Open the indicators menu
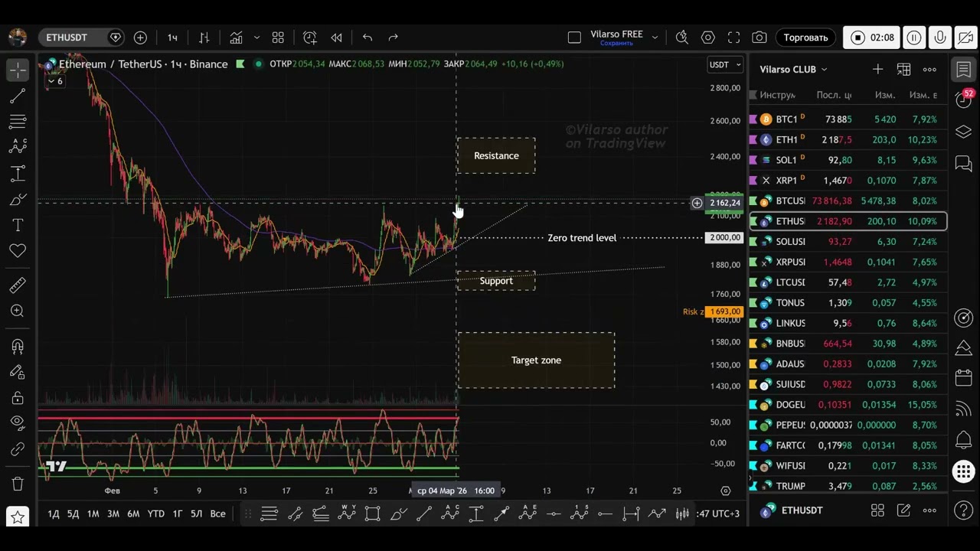The image size is (980, 551). tap(236, 37)
